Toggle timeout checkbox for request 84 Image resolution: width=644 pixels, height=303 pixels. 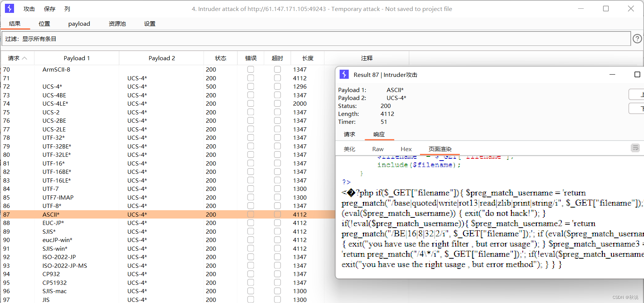tap(277, 189)
